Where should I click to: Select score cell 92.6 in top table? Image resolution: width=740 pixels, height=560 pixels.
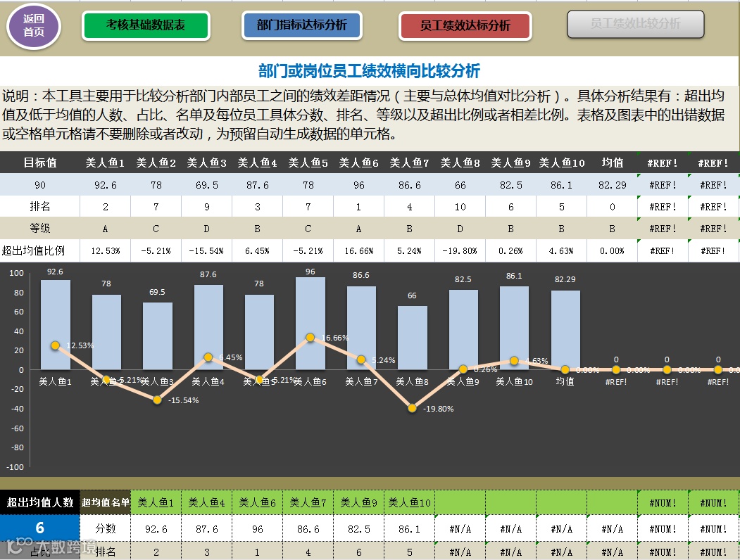click(x=105, y=185)
